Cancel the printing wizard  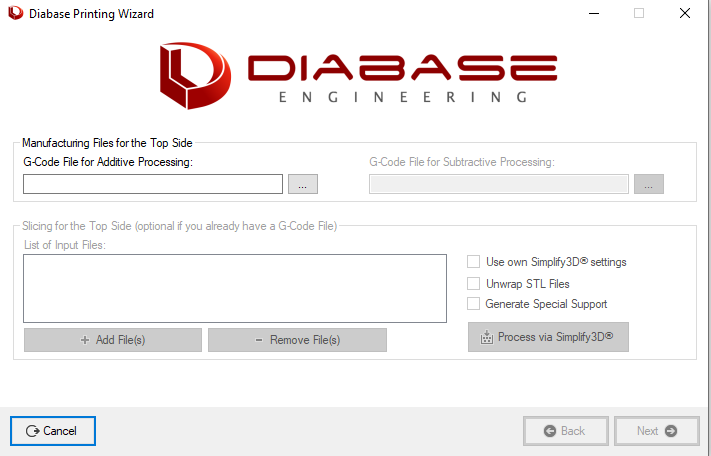(53, 431)
